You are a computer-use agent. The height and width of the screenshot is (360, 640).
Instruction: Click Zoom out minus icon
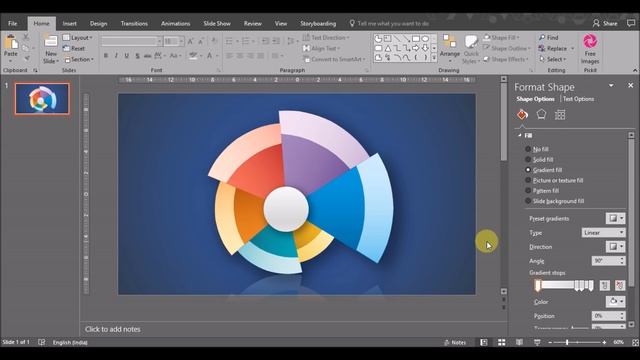550,342
